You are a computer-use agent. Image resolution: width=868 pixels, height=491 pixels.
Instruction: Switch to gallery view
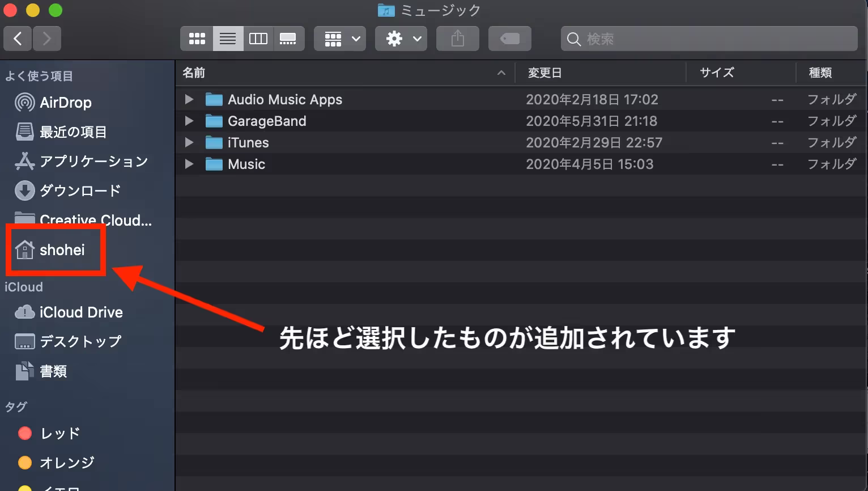point(288,39)
